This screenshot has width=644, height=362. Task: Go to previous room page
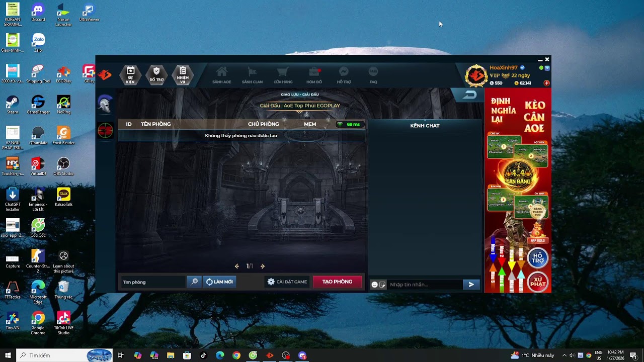pos(237,266)
